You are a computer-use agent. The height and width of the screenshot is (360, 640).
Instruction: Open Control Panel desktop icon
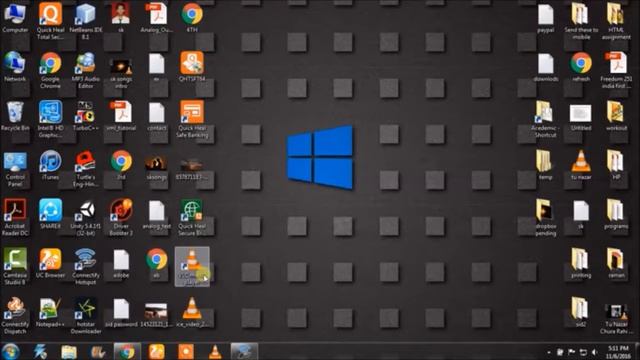point(15,169)
